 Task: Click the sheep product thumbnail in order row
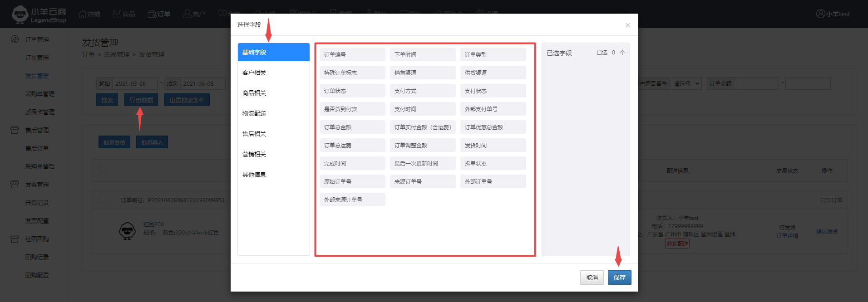coord(127,231)
